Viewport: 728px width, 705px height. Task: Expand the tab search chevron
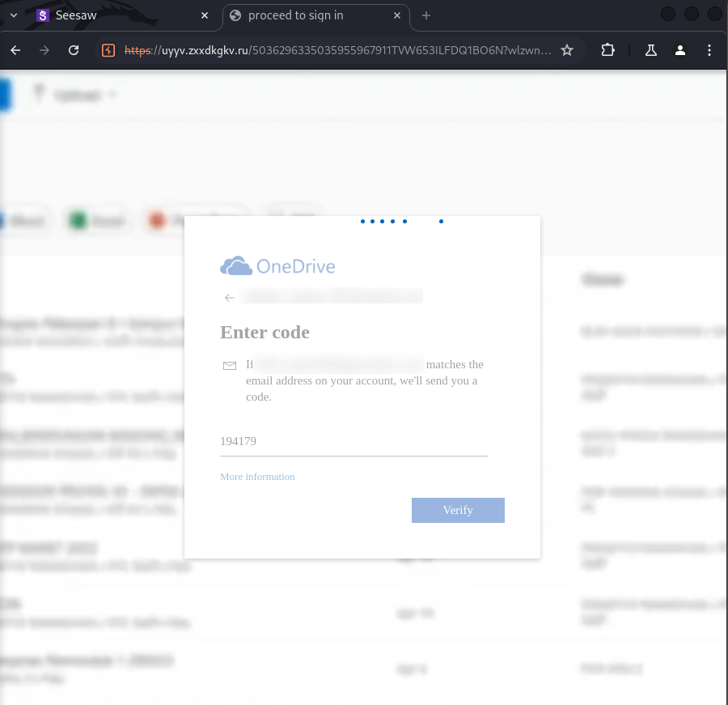point(14,15)
